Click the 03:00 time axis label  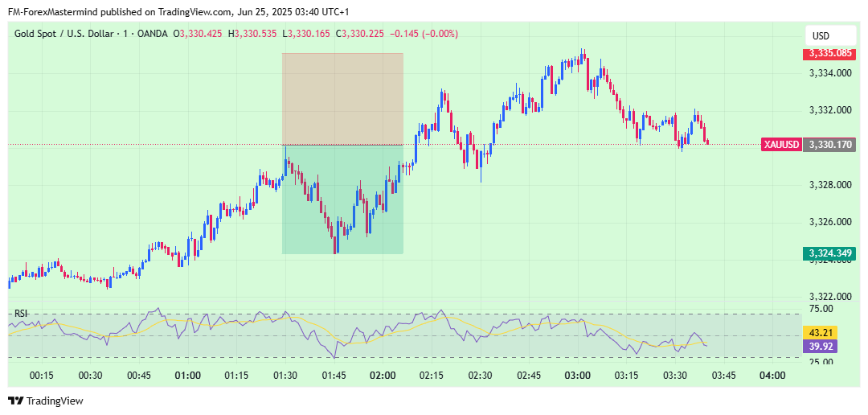577,376
